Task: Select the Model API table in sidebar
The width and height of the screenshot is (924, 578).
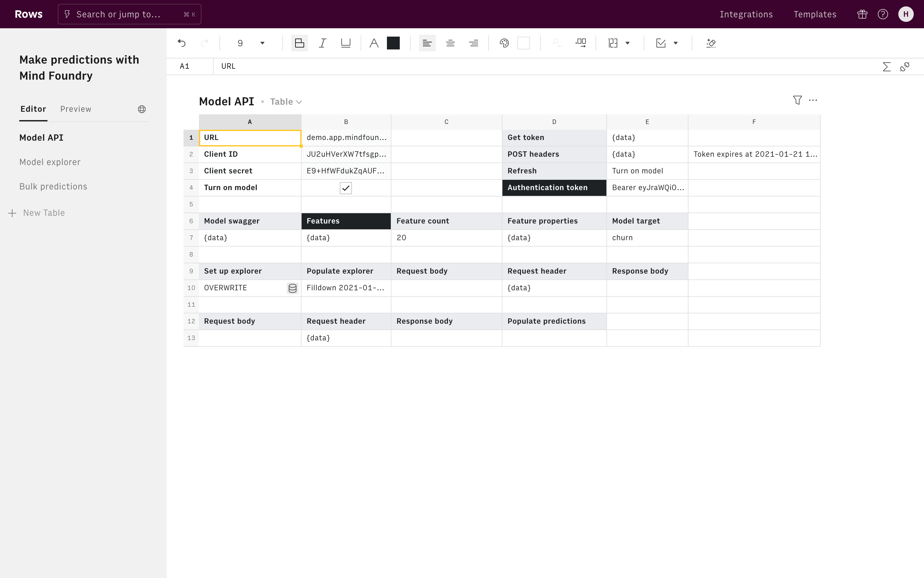Action: [41, 138]
